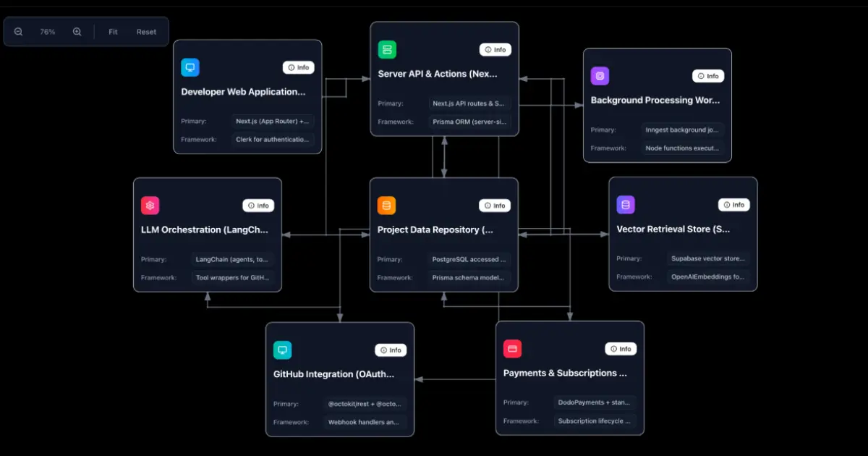Screen dimensions: 868x456
Task: Click the red card icon on Payments & Subscriptions
Action: point(512,349)
